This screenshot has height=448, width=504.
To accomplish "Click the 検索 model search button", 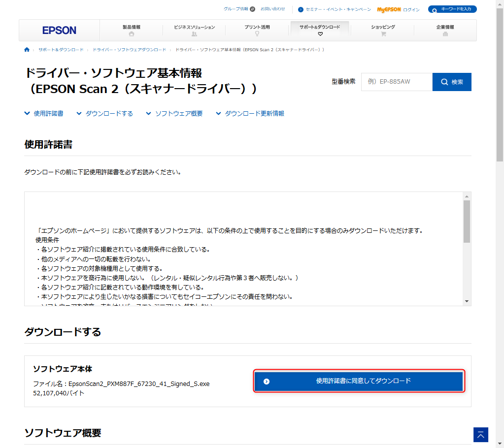I will coord(452,82).
